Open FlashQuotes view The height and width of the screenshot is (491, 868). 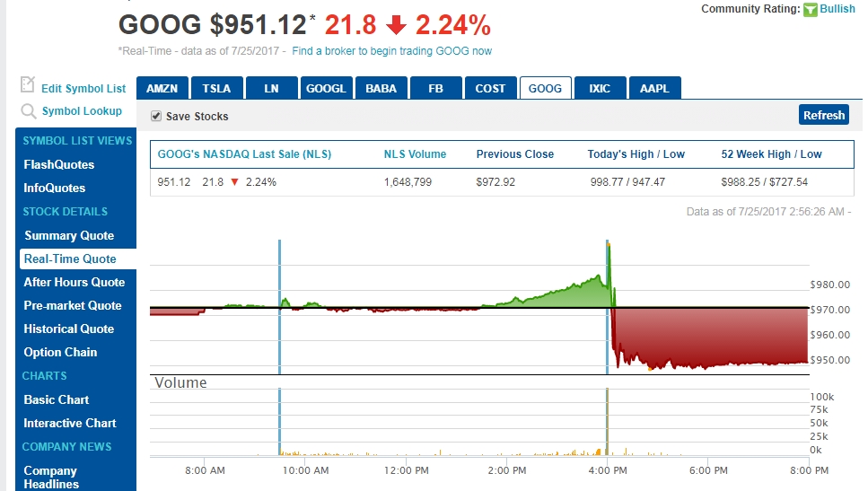58,164
